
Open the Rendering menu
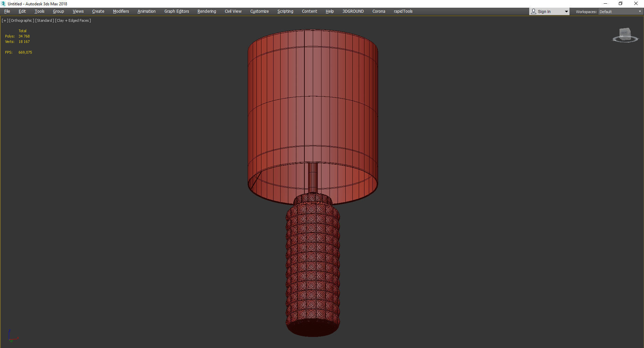coord(207,11)
